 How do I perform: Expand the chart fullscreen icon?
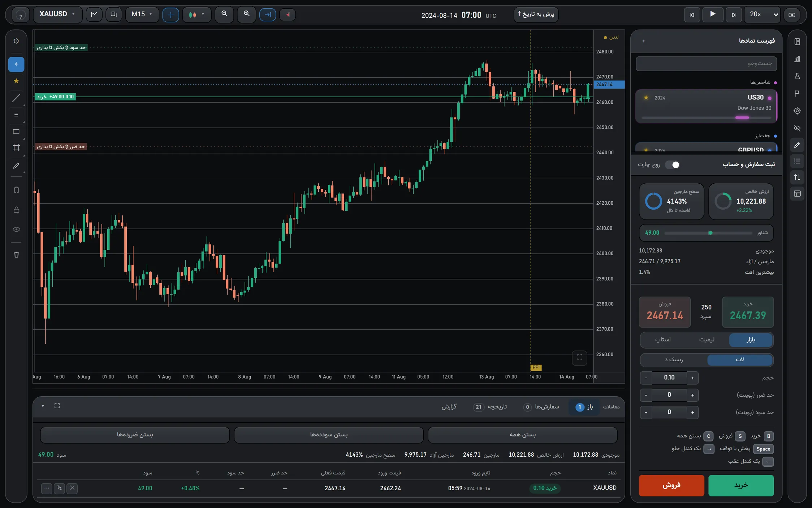click(x=579, y=358)
